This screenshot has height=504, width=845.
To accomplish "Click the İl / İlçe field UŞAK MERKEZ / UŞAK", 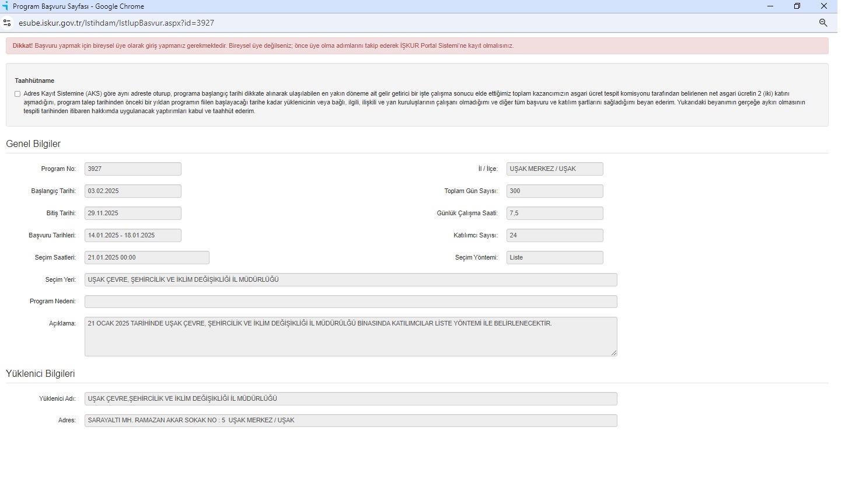I will 555,169.
